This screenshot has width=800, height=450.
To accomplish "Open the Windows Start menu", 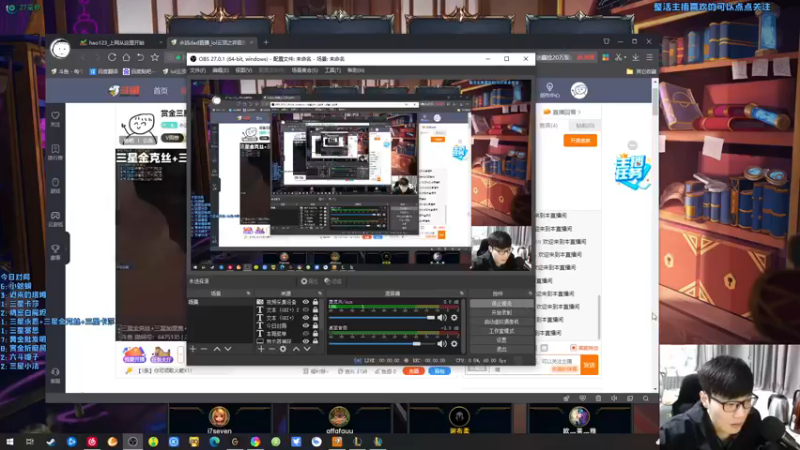I will [x=10, y=442].
